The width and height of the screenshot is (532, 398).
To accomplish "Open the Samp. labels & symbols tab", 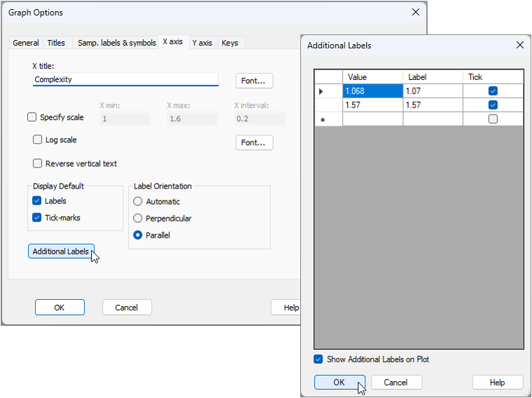I will pos(116,43).
